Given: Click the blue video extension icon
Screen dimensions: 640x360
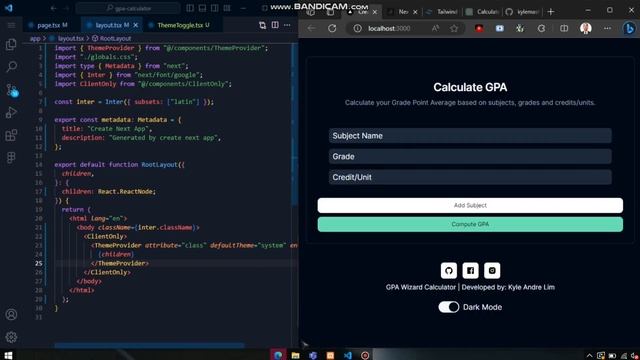Looking at the screenshot, I should (500, 28).
